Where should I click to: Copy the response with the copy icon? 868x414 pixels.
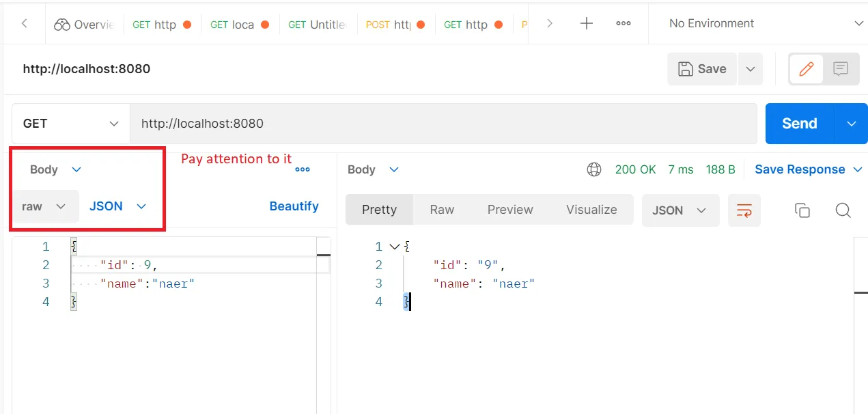[802, 210]
